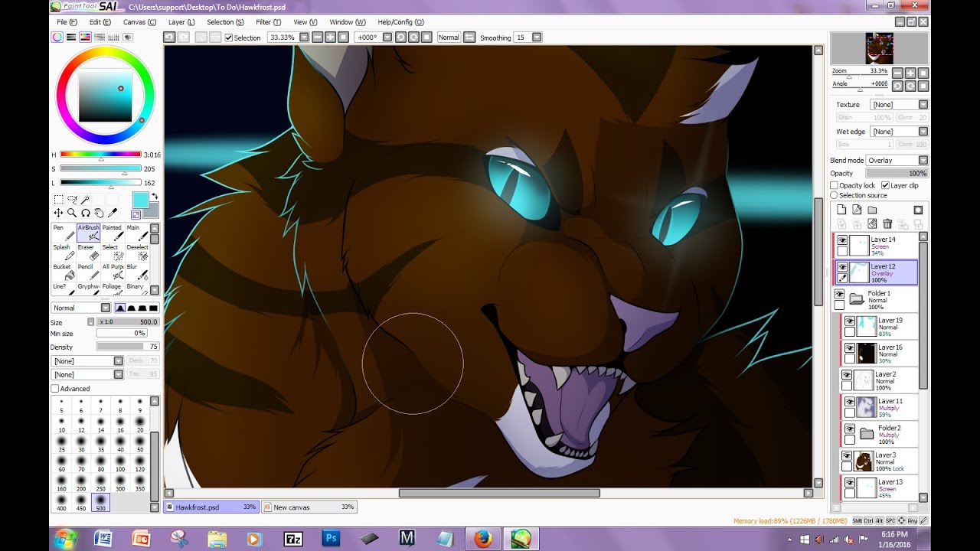Select the Pencil tool
This screenshot has width=980, height=551.
pyautogui.click(x=88, y=272)
